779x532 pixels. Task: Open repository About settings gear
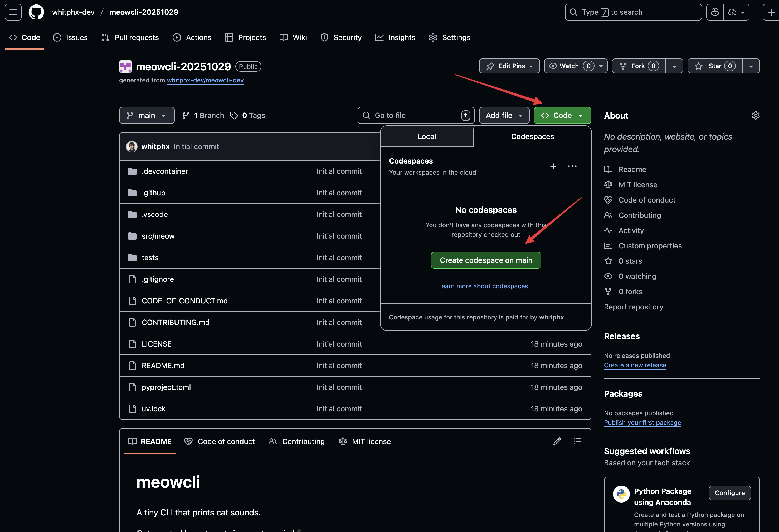tap(756, 116)
